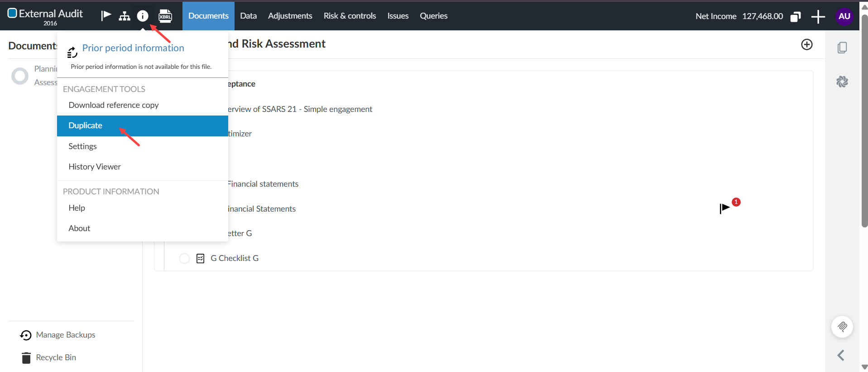This screenshot has width=868, height=372.
Task: Click the swirl assistant icon in right panel
Action: point(842,82)
